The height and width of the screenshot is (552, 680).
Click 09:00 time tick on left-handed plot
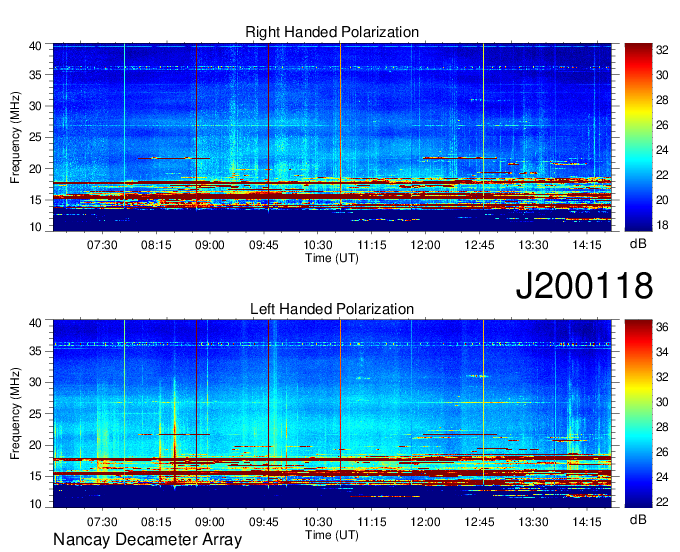[x=210, y=522]
